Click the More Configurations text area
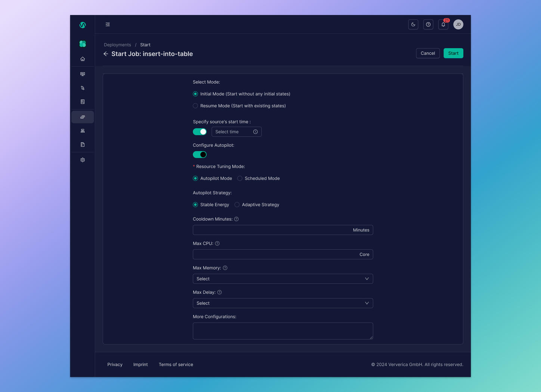The height and width of the screenshot is (392, 541). click(x=283, y=331)
